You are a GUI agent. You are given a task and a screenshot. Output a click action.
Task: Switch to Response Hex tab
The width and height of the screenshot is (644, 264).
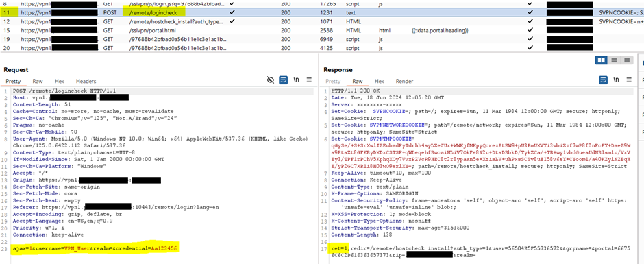[379, 82]
